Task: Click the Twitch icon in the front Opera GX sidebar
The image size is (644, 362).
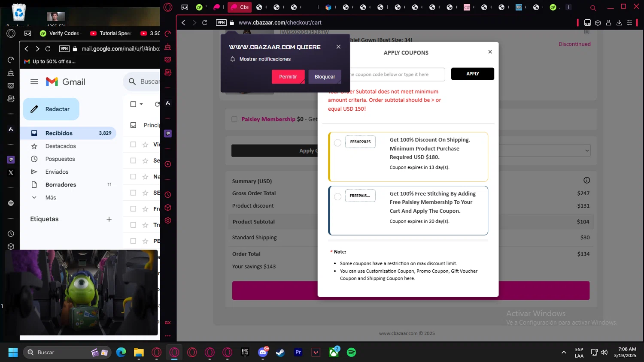Action: click(x=168, y=133)
